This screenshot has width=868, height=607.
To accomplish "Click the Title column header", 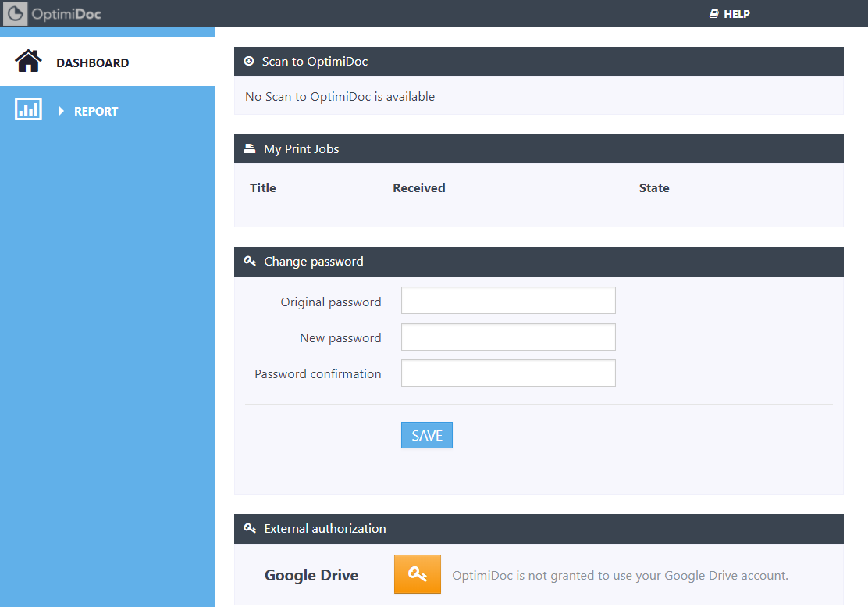I will (x=263, y=188).
